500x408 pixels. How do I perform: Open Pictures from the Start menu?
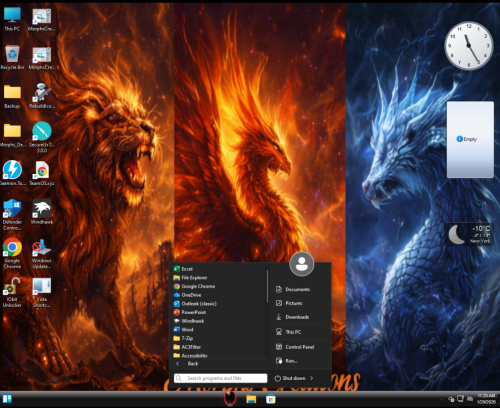[300, 303]
